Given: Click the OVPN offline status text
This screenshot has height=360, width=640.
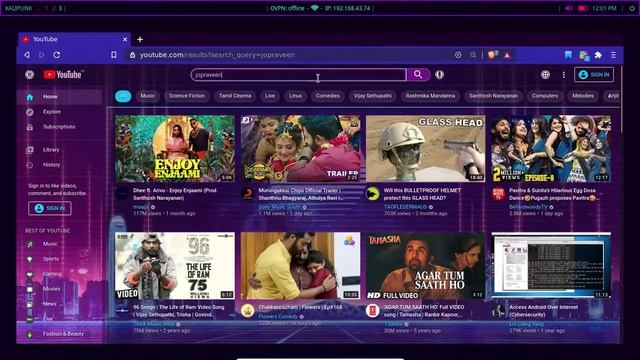Looking at the screenshot, I should (287, 8).
